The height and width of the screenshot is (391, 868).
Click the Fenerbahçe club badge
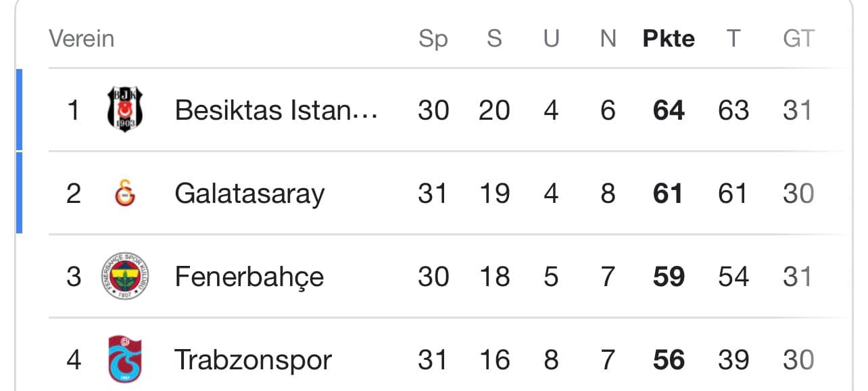pos(125,277)
